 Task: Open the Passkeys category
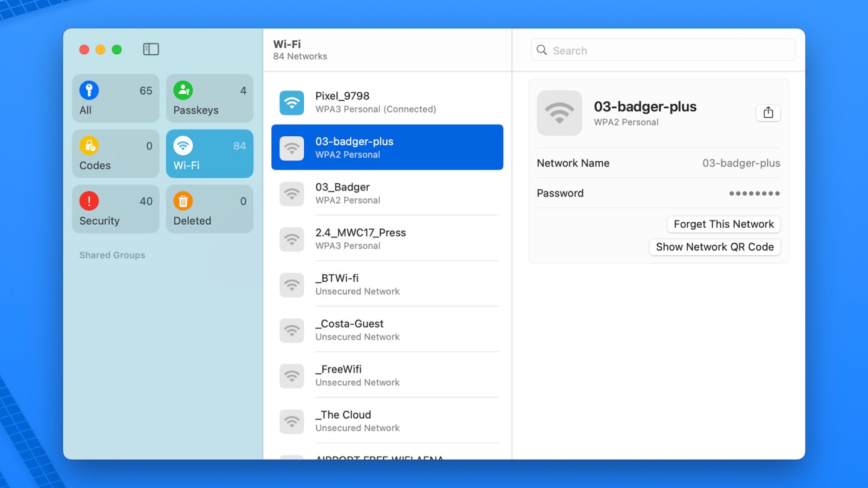click(209, 99)
